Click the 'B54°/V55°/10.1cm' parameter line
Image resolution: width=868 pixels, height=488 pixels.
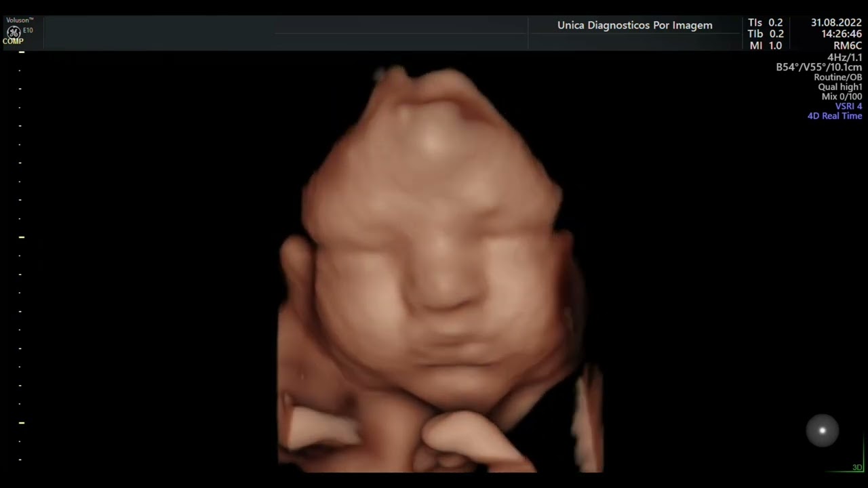(819, 68)
